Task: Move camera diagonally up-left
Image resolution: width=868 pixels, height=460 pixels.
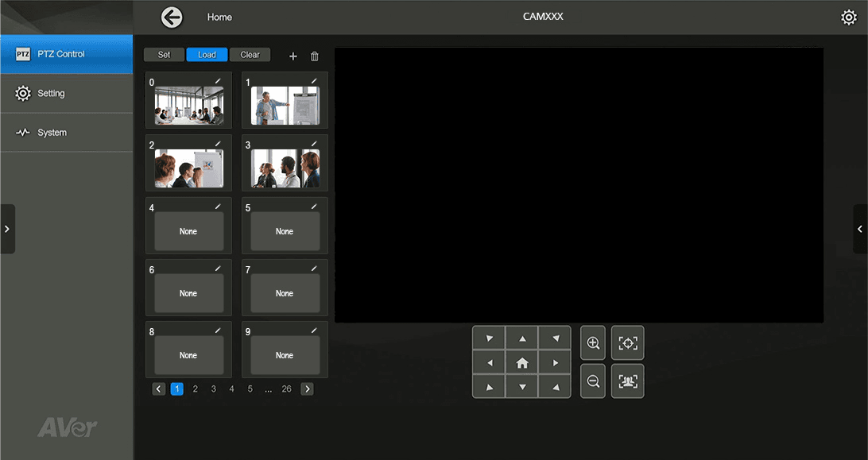Action: [490, 338]
